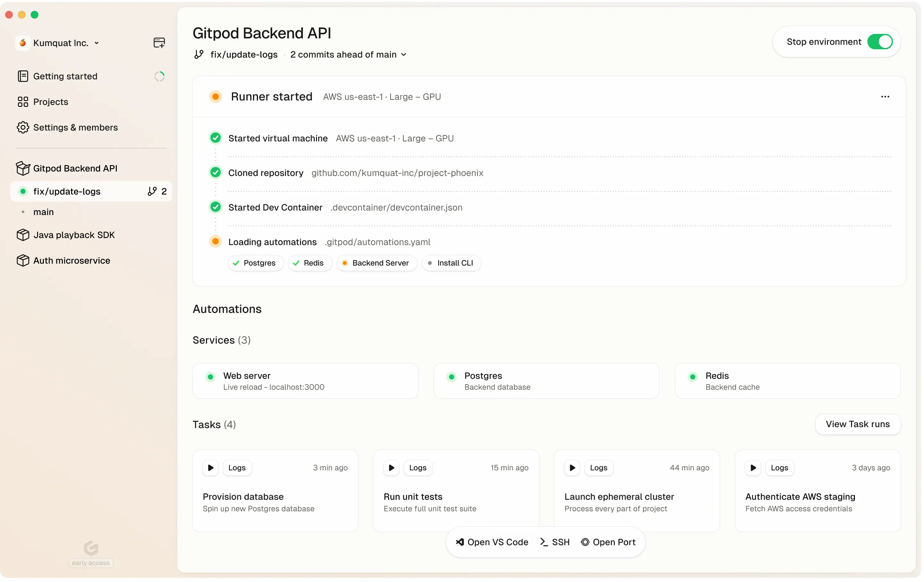The image size is (924, 582).
Task: Click Started virtual machine green checkmark
Action: tap(215, 138)
